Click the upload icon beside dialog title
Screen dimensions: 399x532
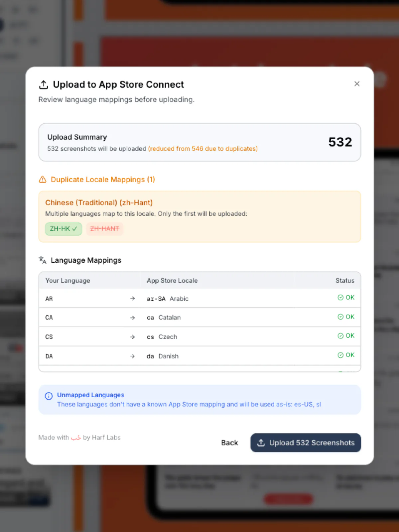point(44,85)
